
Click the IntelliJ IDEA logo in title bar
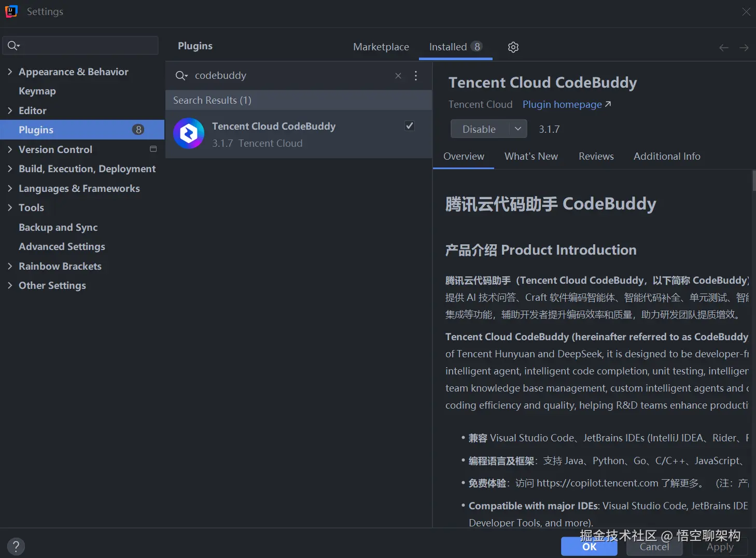(11, 11)
